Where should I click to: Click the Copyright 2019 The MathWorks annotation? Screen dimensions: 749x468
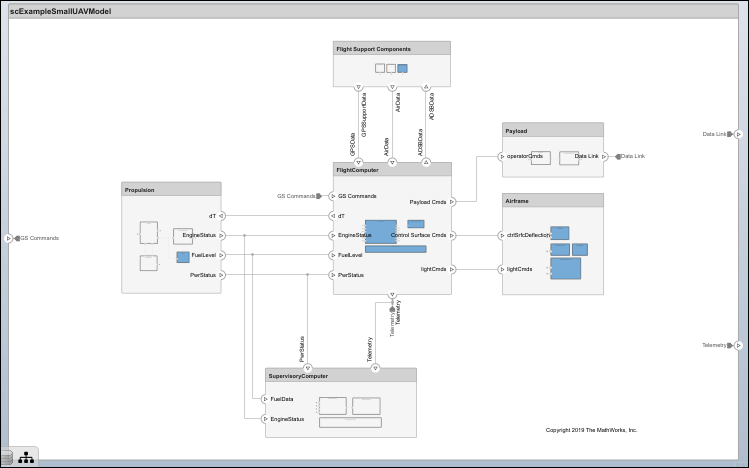(591, 430)
